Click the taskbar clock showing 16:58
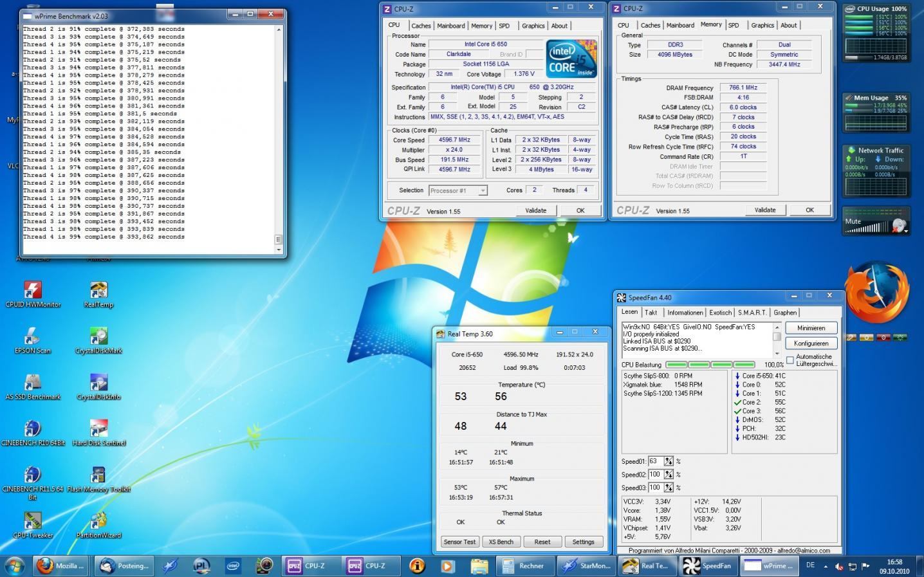The image size is (924, 577). [894, 566]
